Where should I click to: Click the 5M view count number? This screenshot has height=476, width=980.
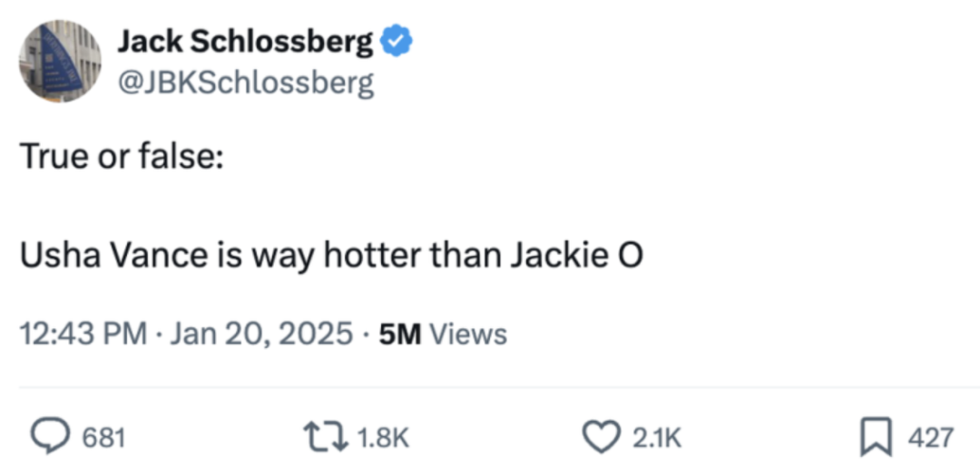(x=399, y=335)
